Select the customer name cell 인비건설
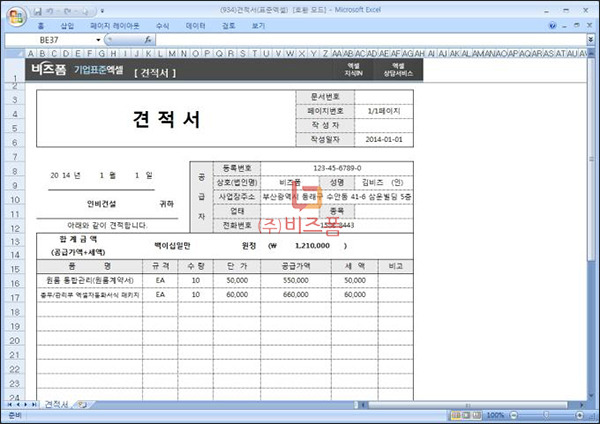 (101, 204)
